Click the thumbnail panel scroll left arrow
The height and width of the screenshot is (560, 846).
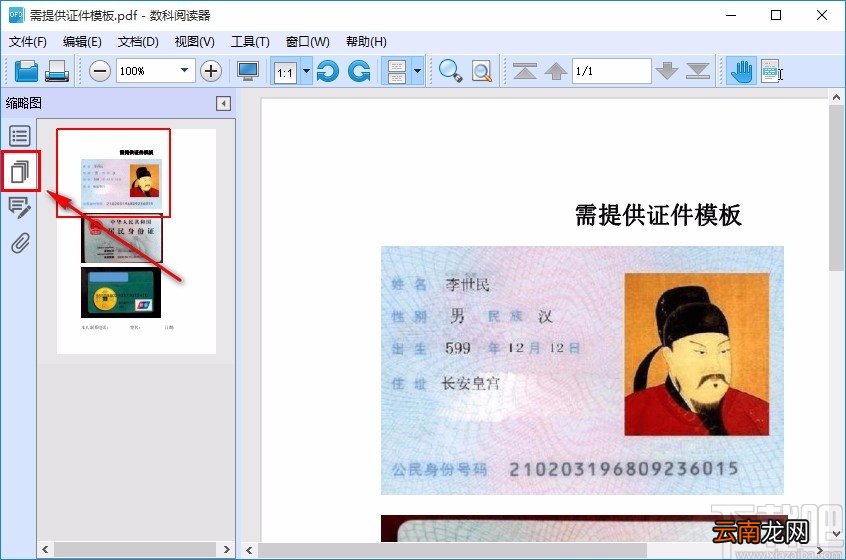point(45,550)
